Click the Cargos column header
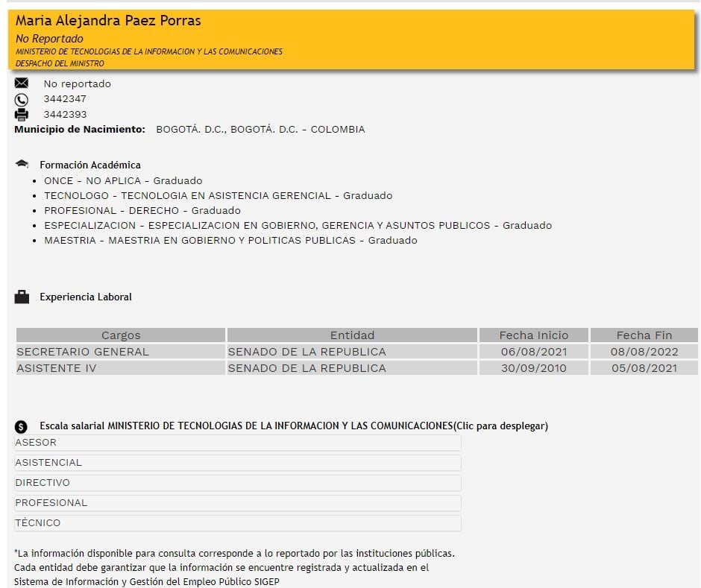Image resolution: width=701 pixels, height=588 pixels. pos(121,335)
